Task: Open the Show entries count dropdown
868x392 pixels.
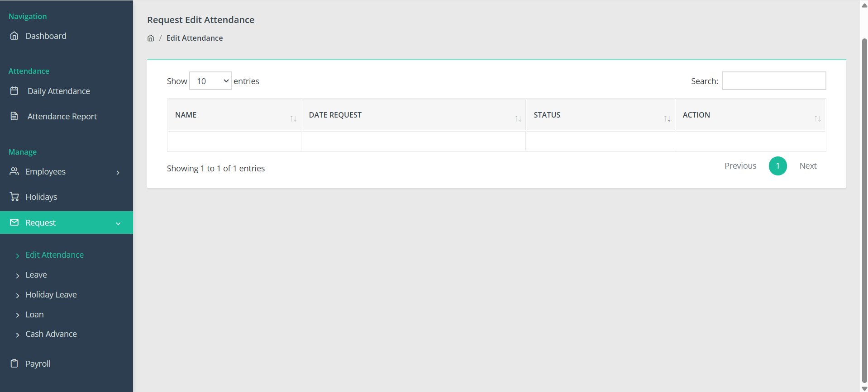Action: 210,81
